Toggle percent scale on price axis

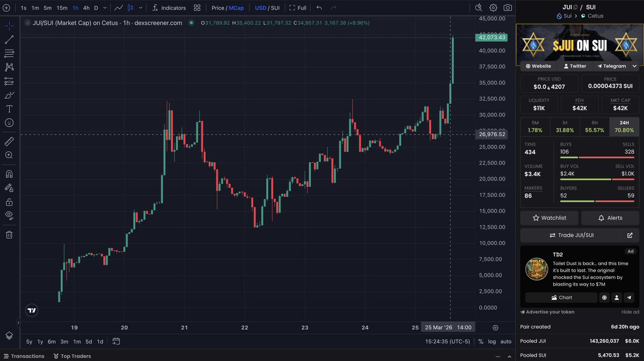click(x=481, y=341)
